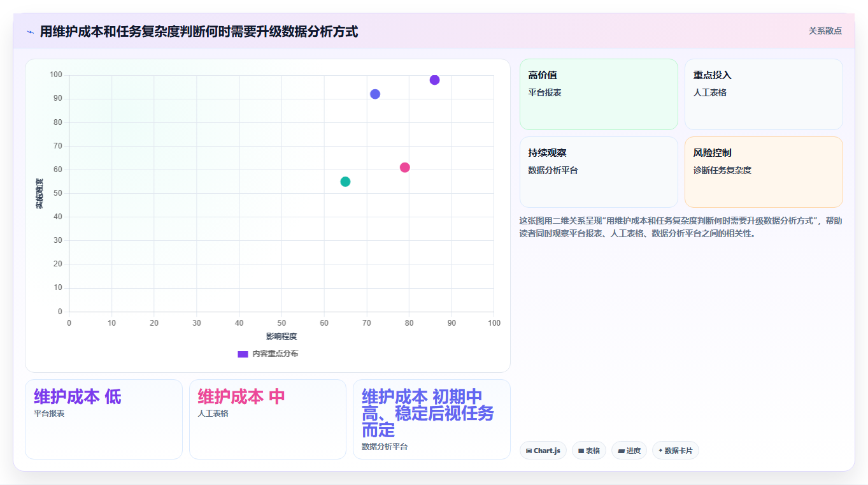Click the description paragraph starting 这张图用二维关系
The height and width of the screenshot is (485, 868).
tap(681, 227)
